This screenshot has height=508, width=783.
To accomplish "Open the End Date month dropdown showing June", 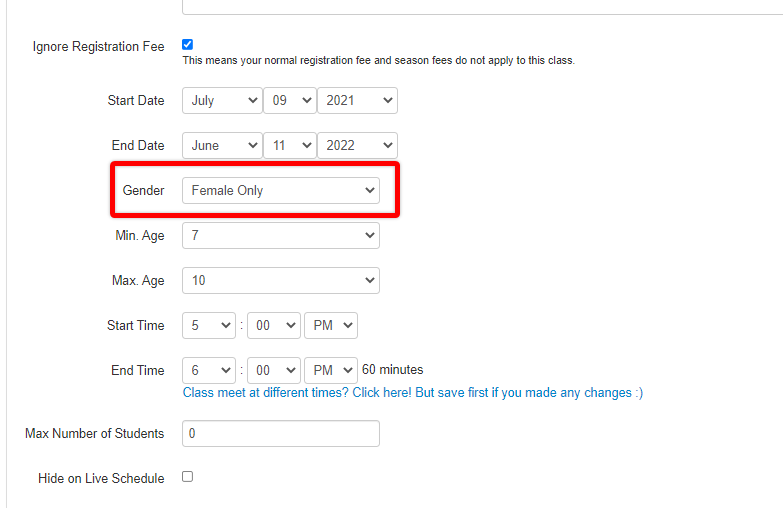I will [222, 145].
